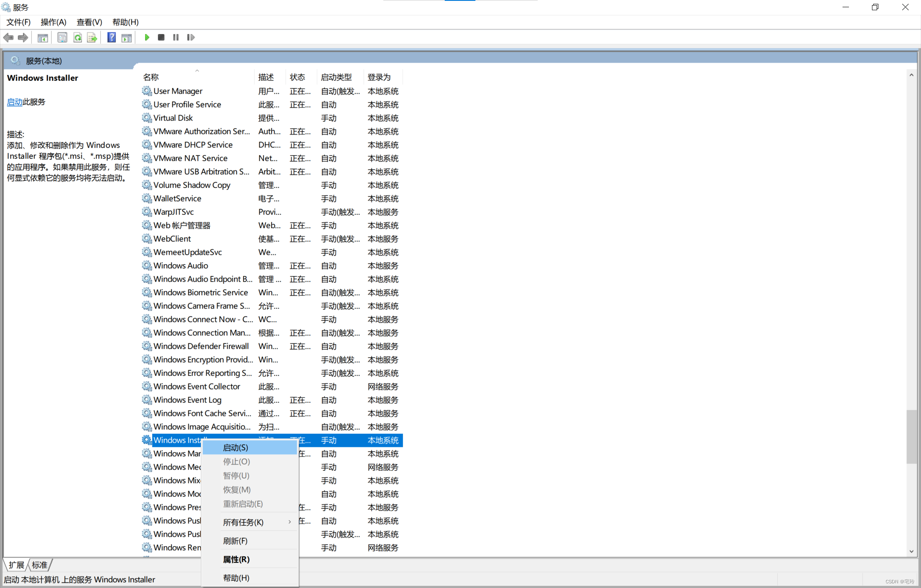The image size is (921, 588).
Task: Open properties using the properties toolbar icon
Action: coord(62,37)
